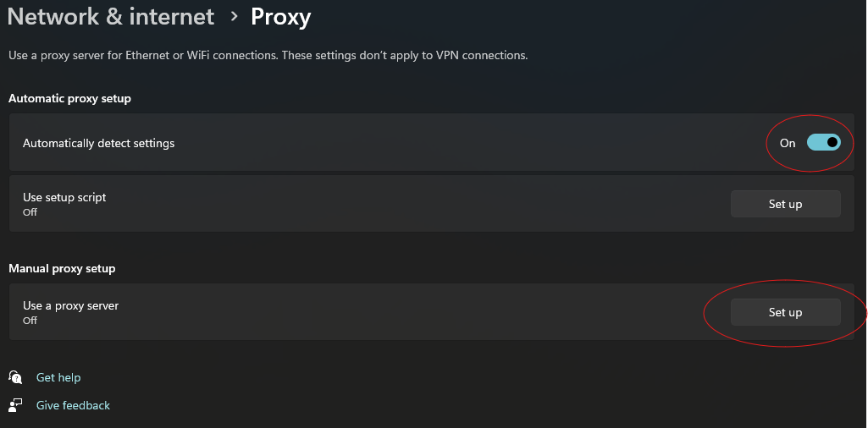
Task: Click the Get help headset icon
Action: tap(15, 377)
